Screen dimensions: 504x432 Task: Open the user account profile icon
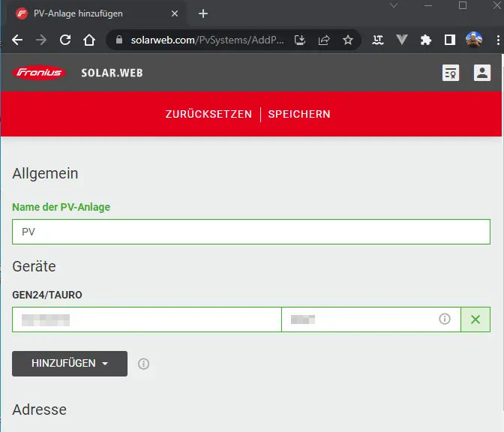(x=481, y=73)
